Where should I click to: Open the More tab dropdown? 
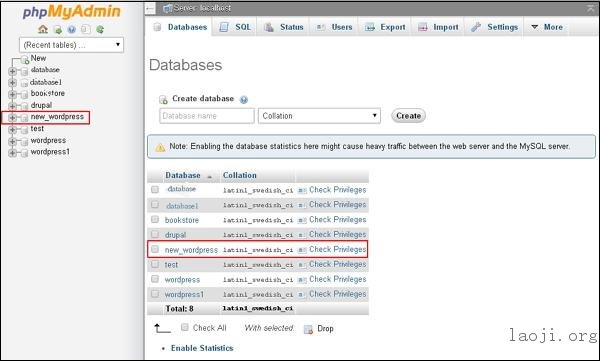[x=547, y=27]
